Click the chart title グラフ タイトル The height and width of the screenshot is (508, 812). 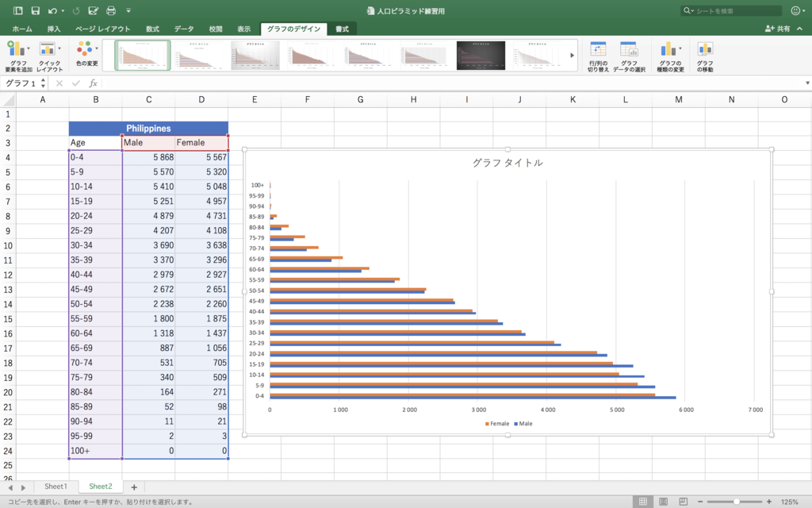pyautogui.click(x=507, y=163)
